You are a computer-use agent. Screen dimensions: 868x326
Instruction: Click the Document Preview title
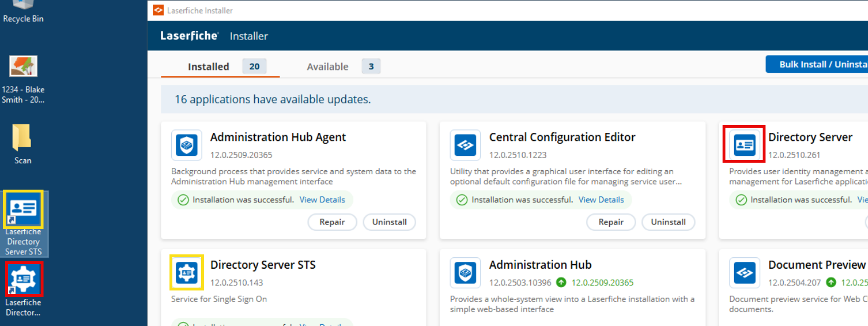[817, 265]
